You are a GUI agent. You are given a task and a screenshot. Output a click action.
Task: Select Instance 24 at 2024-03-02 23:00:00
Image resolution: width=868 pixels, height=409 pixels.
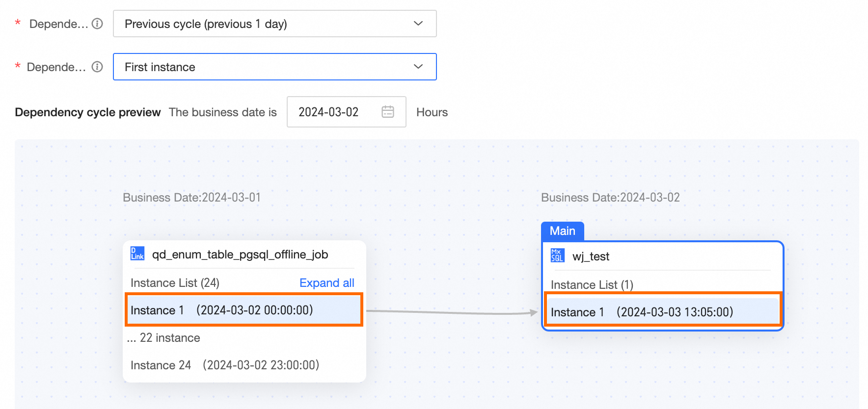click(225, 365)
